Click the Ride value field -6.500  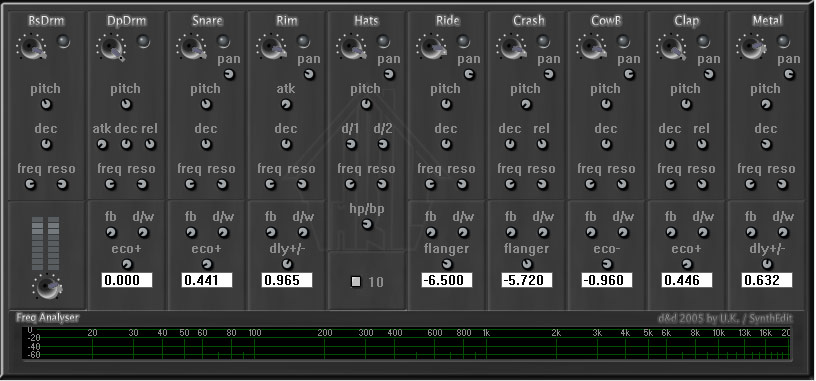447,281
